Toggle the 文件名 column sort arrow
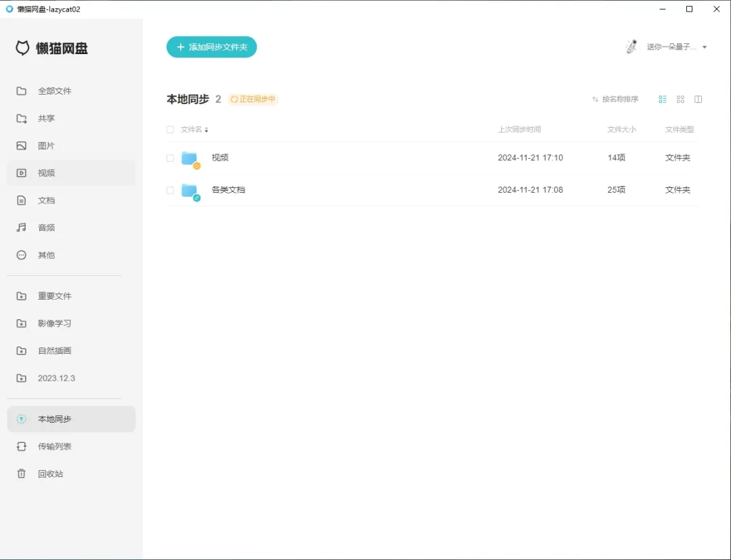Screen dimensions: 731x560 tap(206, 130)
